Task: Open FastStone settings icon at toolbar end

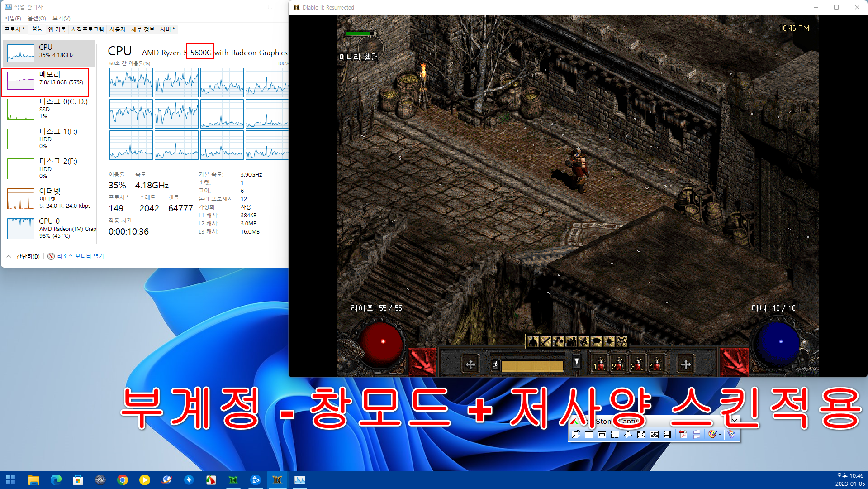Action: (732, 435)
